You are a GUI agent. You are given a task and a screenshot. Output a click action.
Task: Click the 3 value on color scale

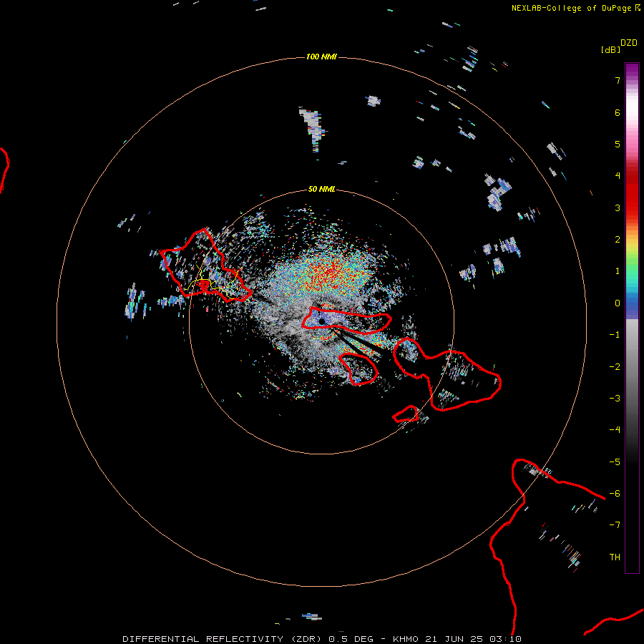(x=618, y=208)
